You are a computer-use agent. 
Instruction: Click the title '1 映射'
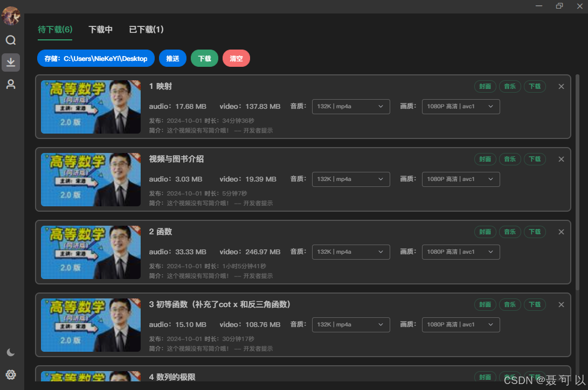pyautogui.click(x=161, y=86)
